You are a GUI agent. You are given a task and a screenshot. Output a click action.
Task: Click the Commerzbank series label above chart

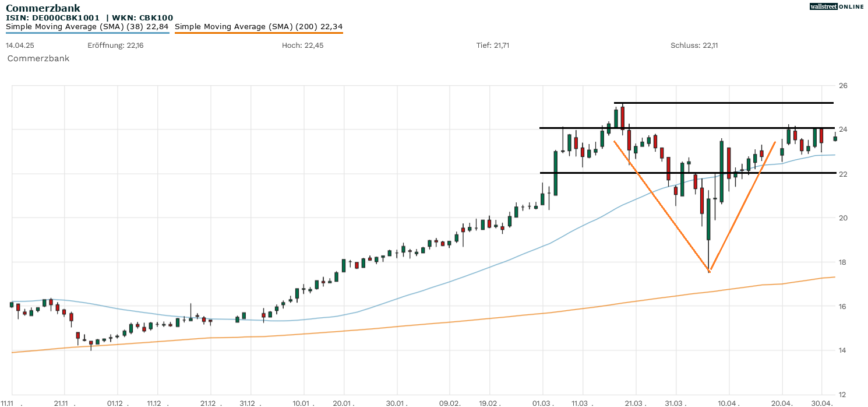coord(38,58)
